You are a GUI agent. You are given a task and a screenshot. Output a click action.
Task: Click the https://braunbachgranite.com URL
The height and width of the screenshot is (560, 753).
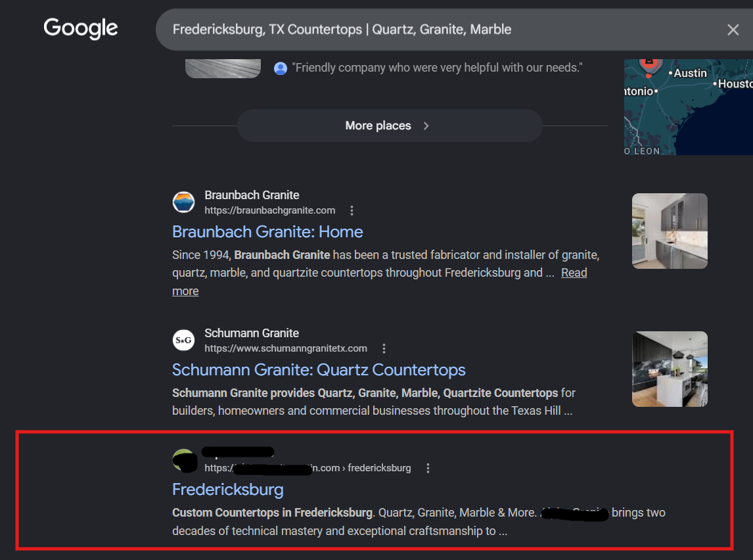(x=270, y=210)
